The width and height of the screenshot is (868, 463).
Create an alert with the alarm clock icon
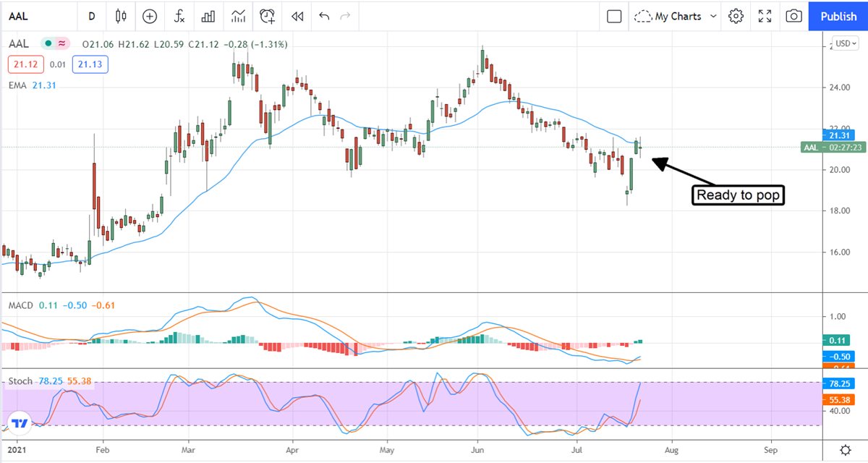coord(268,16)
